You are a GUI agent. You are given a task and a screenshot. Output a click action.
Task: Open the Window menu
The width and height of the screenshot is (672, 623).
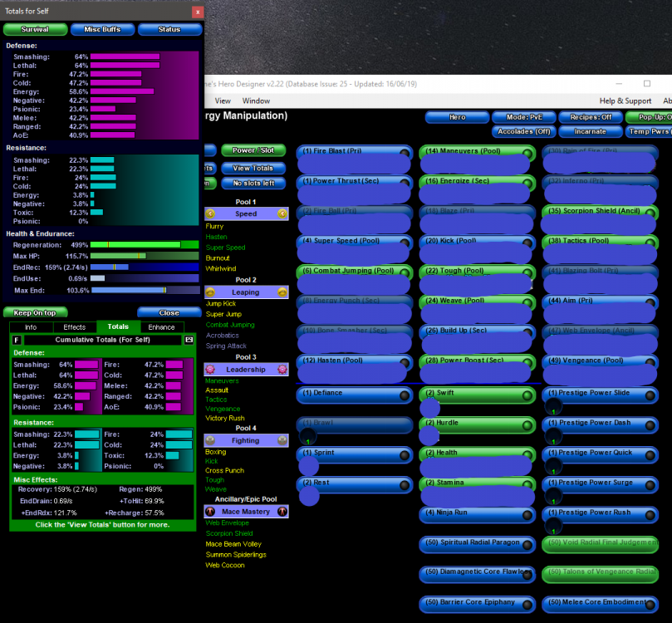coord(256,101)
